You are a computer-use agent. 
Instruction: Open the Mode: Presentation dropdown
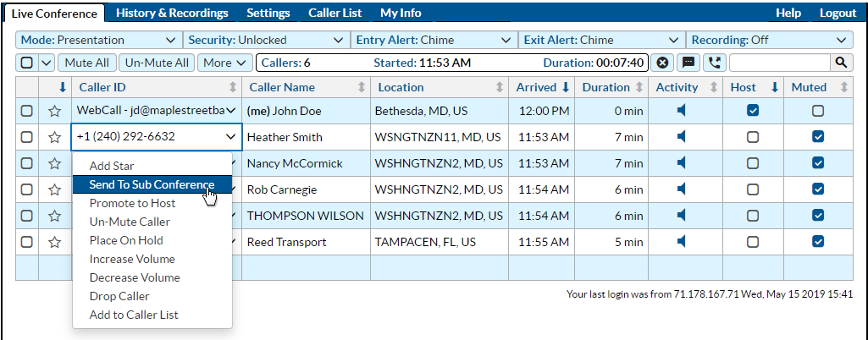tap(97, 40)
